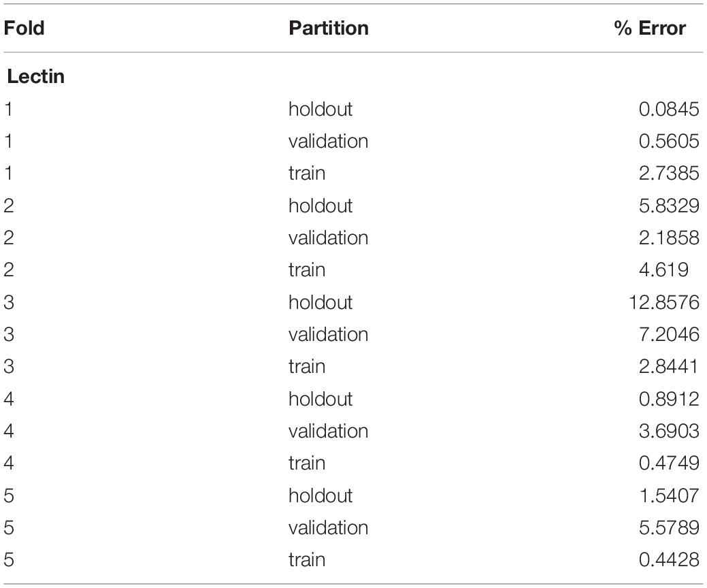Click the % Error column header

pyautogui.click(x=650, y=28)
